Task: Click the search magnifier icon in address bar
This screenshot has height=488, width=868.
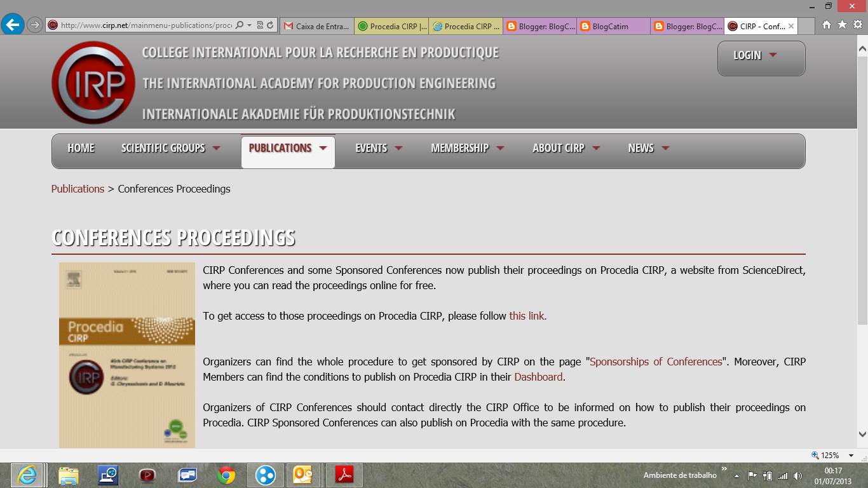Action: (x=240, y=25)
